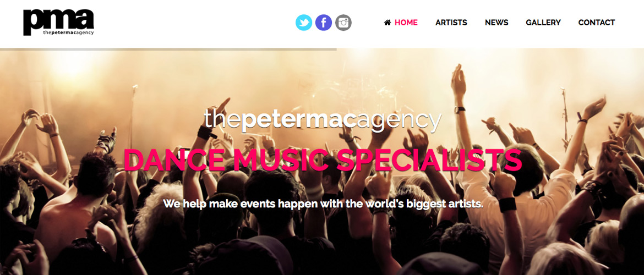Click the tagline about the world's biggest artists
Screen dimensions: 644x275
click(323, 204)
